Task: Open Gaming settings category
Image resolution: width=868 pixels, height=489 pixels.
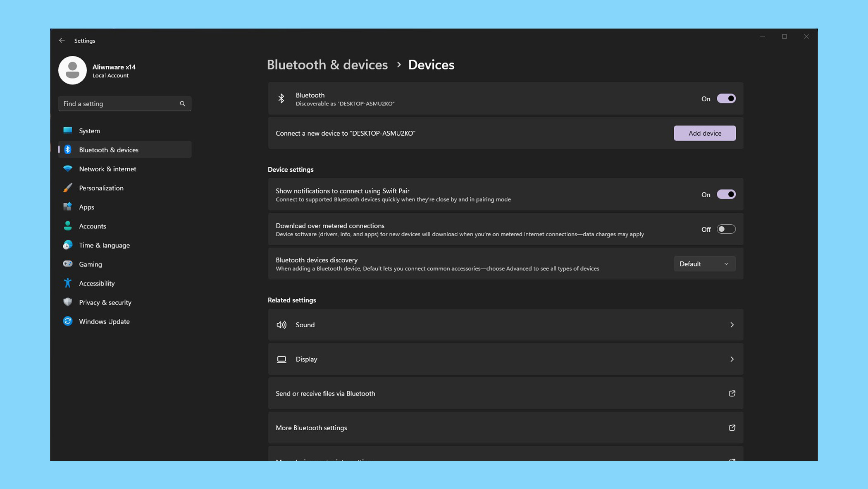Action: tap(125, 264)
